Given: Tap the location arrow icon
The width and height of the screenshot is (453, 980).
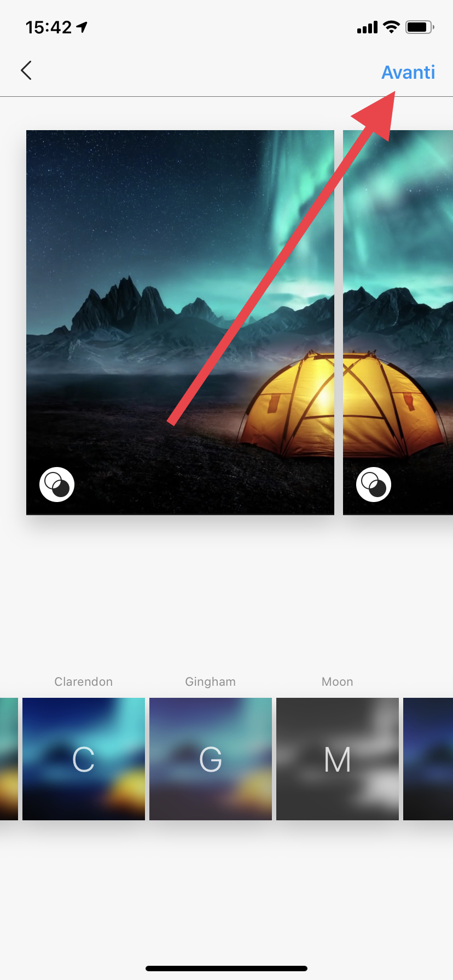Looking at the screenshot, I should click(82, 27).
